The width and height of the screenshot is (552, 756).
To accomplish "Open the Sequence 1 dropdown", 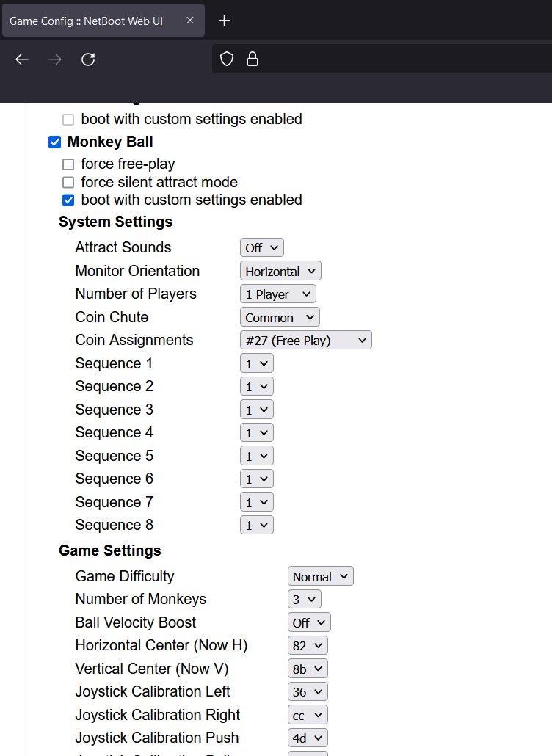I will (256, 363).
